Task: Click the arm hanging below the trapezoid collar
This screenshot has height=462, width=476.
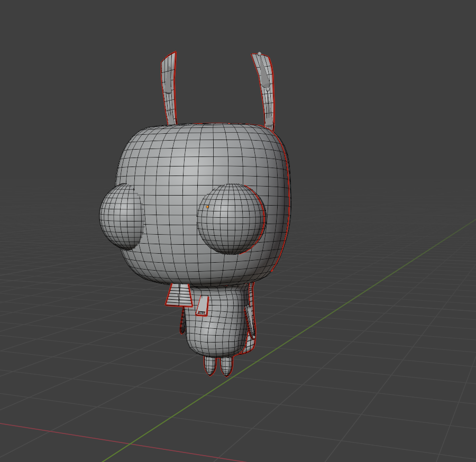Action: click(182, 321)
